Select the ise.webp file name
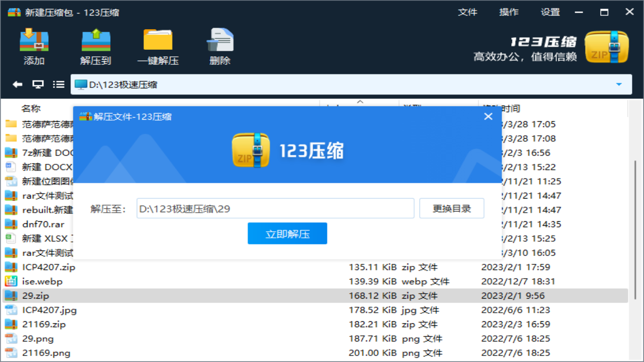 pos(42,282)
